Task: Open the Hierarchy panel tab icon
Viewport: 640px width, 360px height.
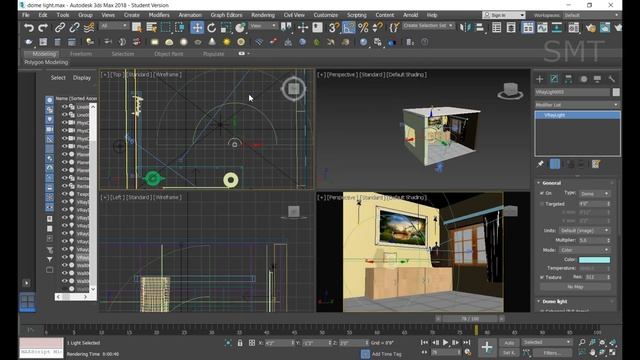Action: click(x=568, y=79)
